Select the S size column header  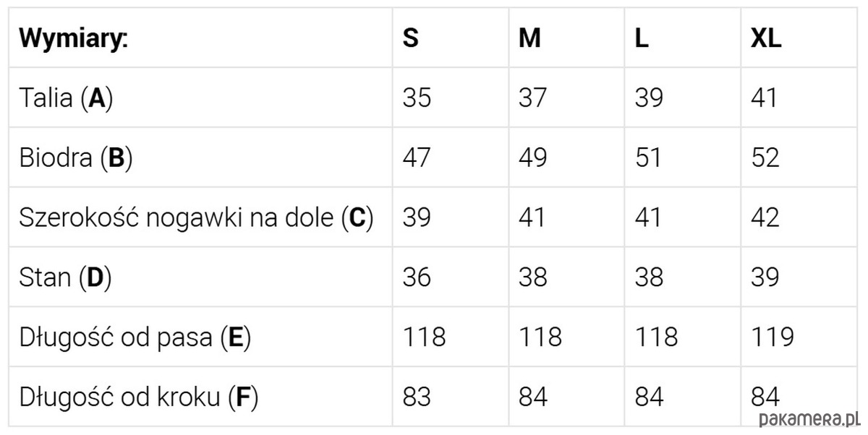410,38
